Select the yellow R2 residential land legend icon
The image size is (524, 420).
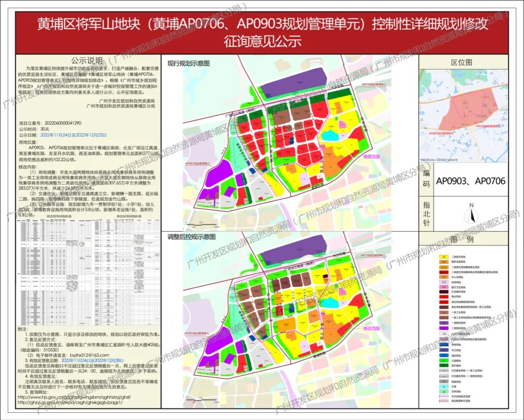click(443, 256)
